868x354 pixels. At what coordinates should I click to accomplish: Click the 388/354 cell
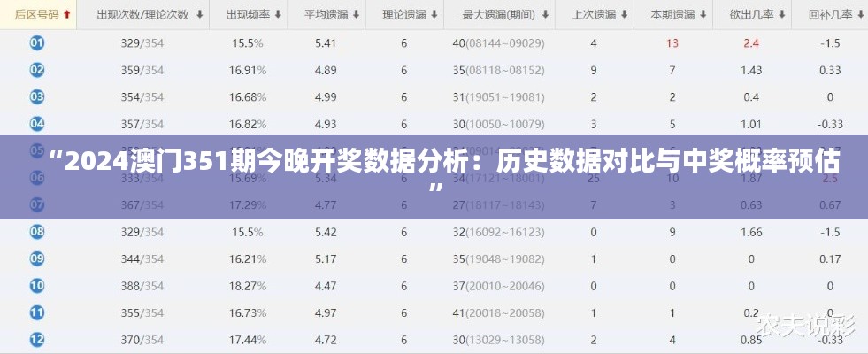[142, 286]
